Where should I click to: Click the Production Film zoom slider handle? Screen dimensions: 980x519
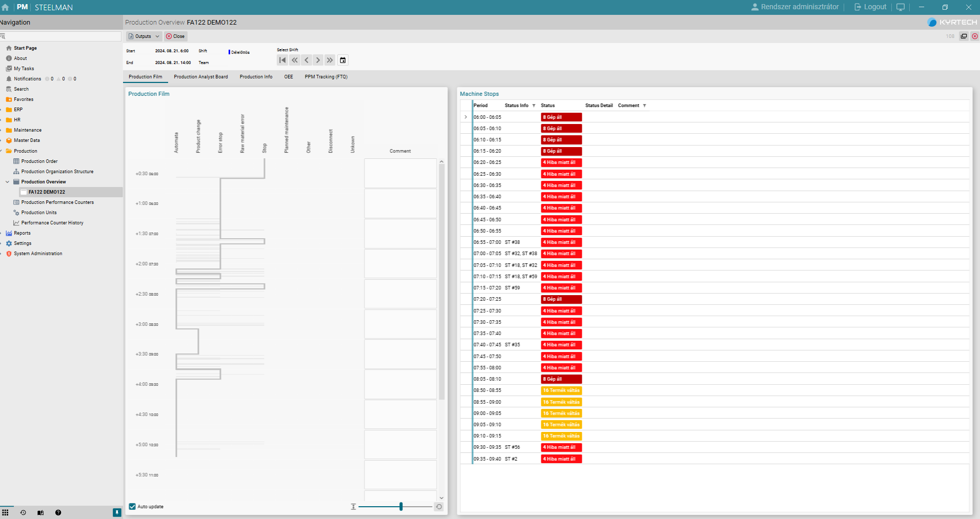point(401,507)
